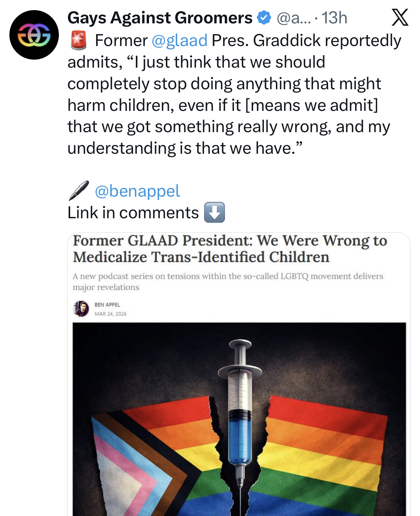Image resolution: width=420 pixels, height=516 pixels.
Task: Click the pen emoji before @benappel
Action: coord(79,191)
